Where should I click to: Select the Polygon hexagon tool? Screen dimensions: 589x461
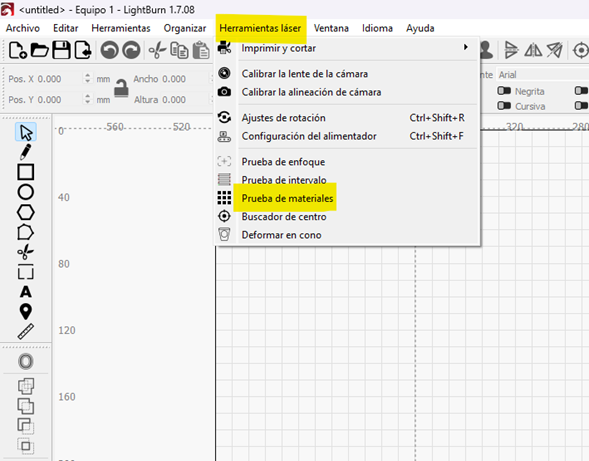tap(26, 213)
